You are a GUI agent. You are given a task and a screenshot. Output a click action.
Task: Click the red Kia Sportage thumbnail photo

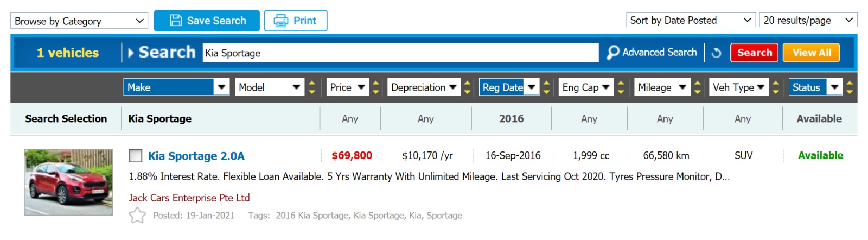pos(68,182)
